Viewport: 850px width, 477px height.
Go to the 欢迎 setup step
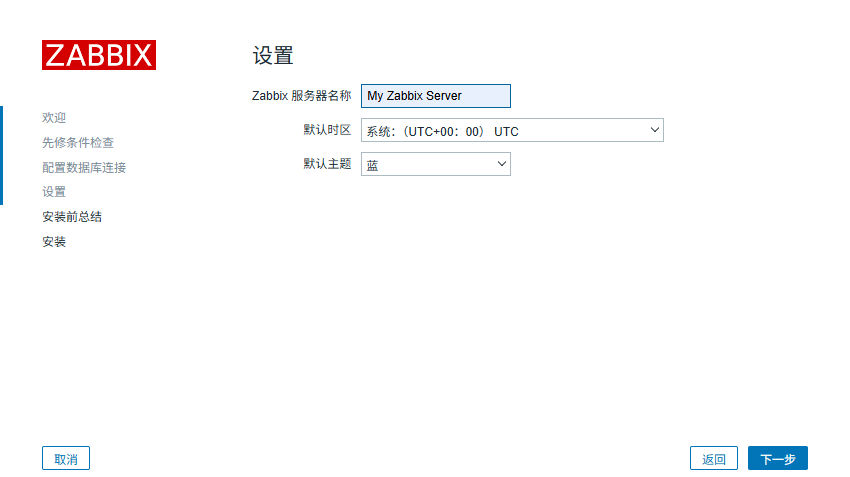coord(54,118)
